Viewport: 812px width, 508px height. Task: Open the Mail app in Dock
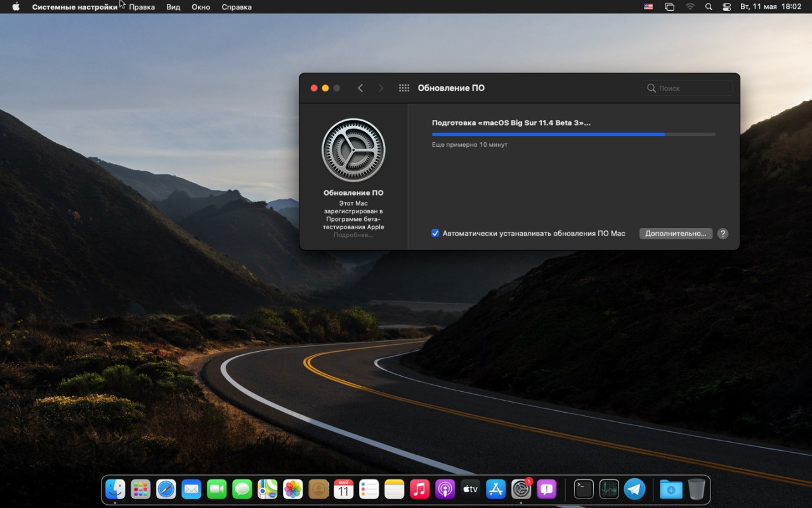(191, 489)
